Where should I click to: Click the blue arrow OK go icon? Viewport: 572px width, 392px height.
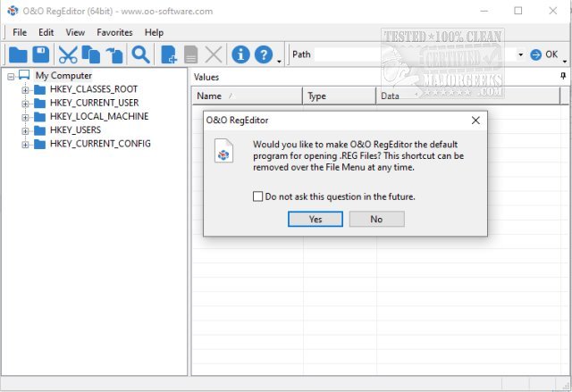535,54
